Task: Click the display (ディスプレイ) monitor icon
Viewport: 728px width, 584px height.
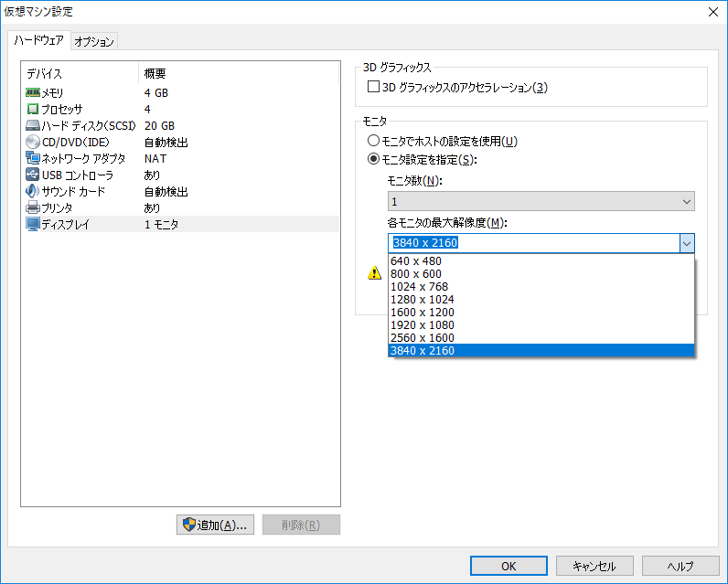Action: coord(33,224)
